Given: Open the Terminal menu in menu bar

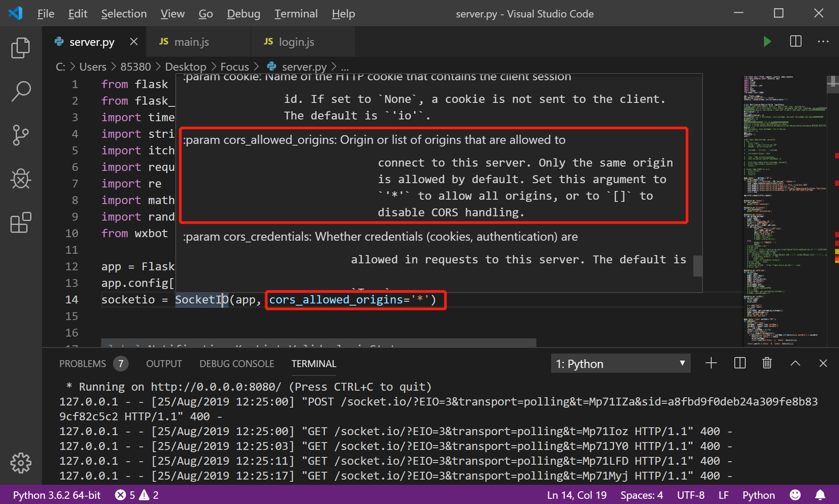Looking at the screenshot, I should 296,14.
